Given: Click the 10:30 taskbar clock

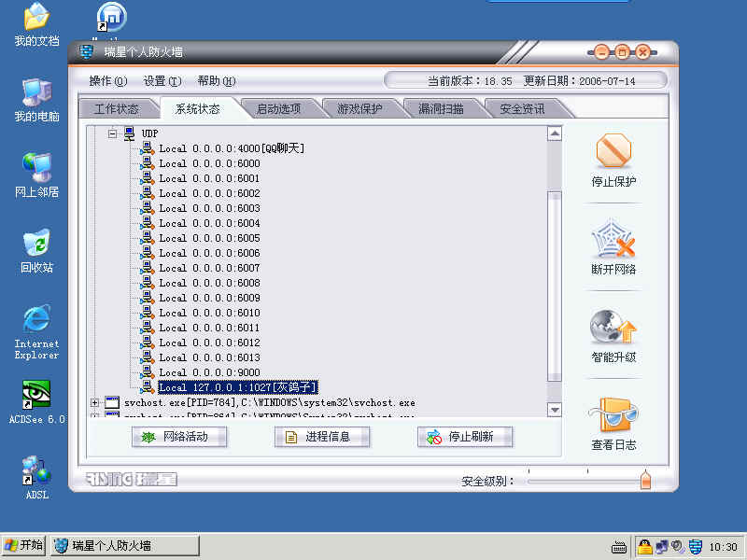Looking at the screenshot, I should 723,547.
